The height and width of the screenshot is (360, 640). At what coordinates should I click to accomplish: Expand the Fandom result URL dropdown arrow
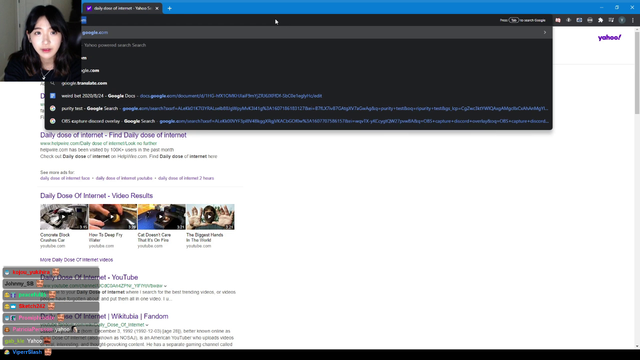[147, 325]
